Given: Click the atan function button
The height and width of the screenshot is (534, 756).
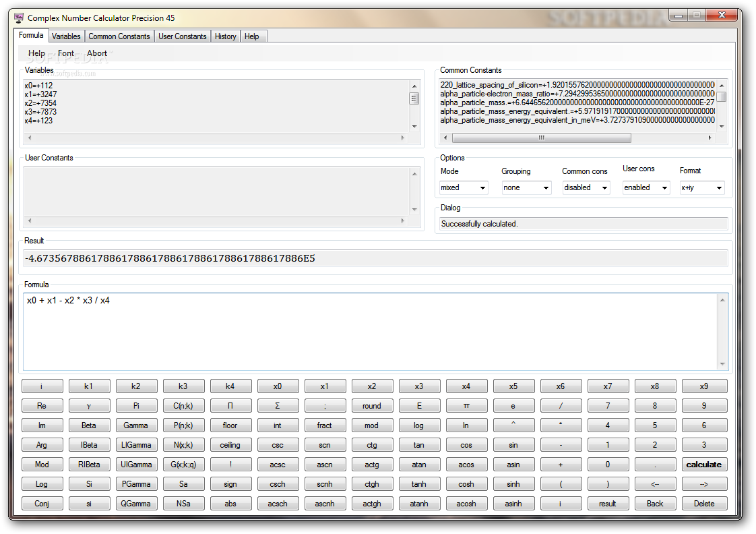Looking at the screenshot, I should point(418,465).
